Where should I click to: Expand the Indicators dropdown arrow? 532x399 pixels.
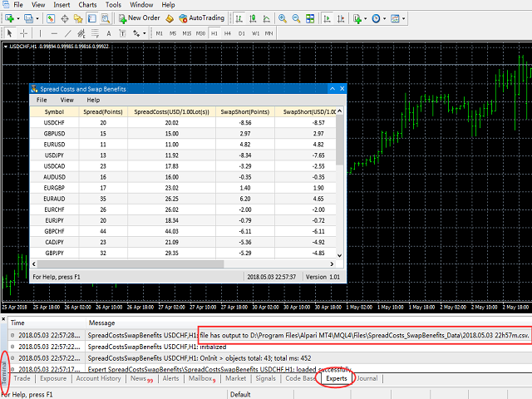tap(366, 18)
